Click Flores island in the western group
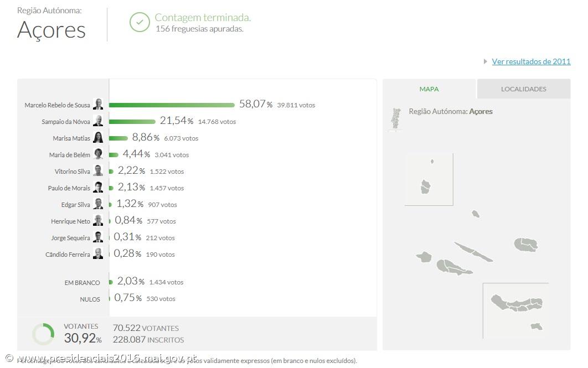 [x=426, y=187]
